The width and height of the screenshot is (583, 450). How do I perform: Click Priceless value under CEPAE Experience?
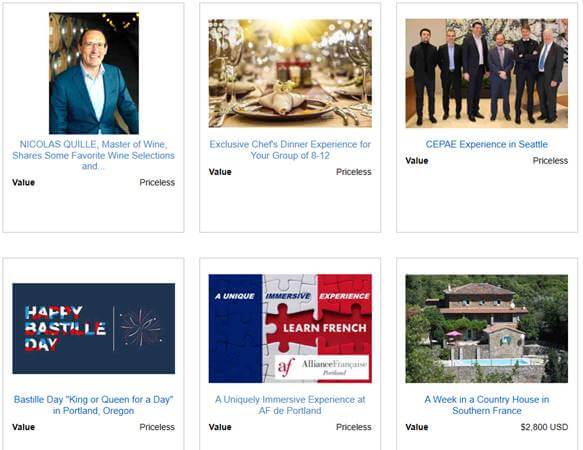[550, 161]
